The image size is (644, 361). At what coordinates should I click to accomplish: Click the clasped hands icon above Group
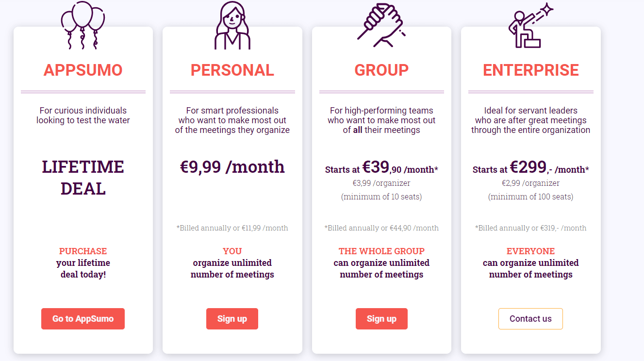coord(381,24)
